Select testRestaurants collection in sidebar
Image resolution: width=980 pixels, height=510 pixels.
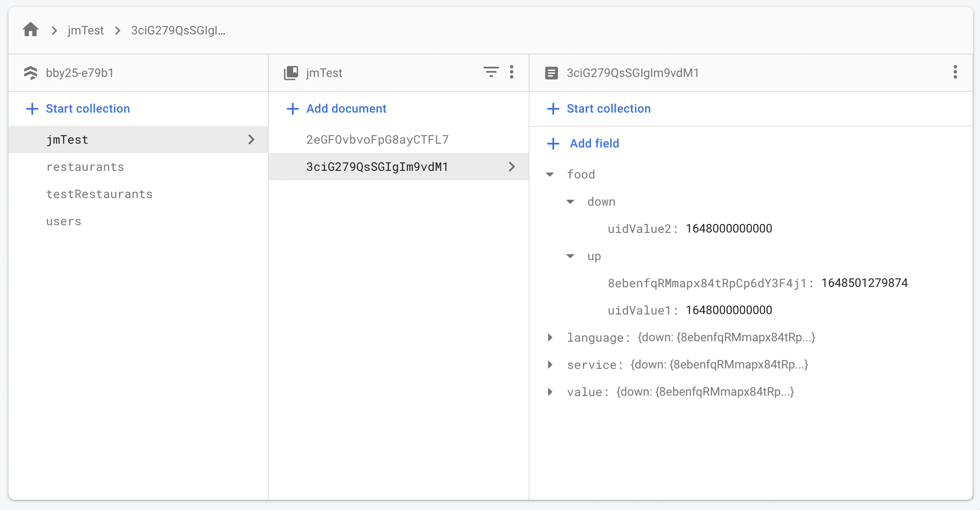(x=100, y=193)
